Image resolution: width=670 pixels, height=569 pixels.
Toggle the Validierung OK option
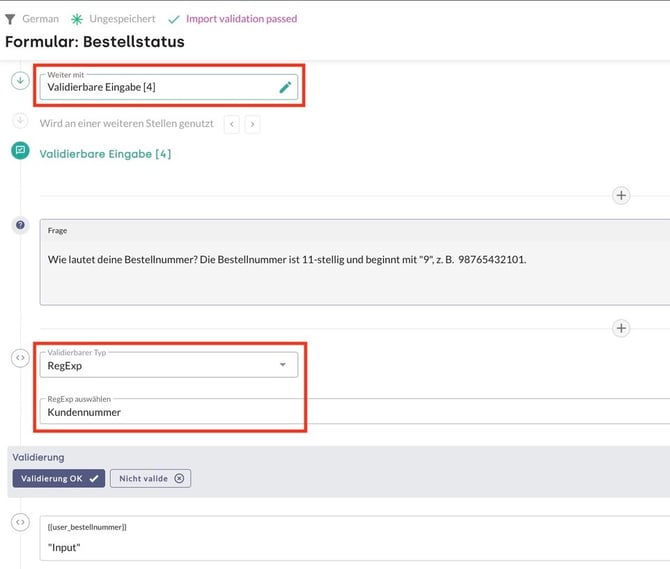point(59,479)
